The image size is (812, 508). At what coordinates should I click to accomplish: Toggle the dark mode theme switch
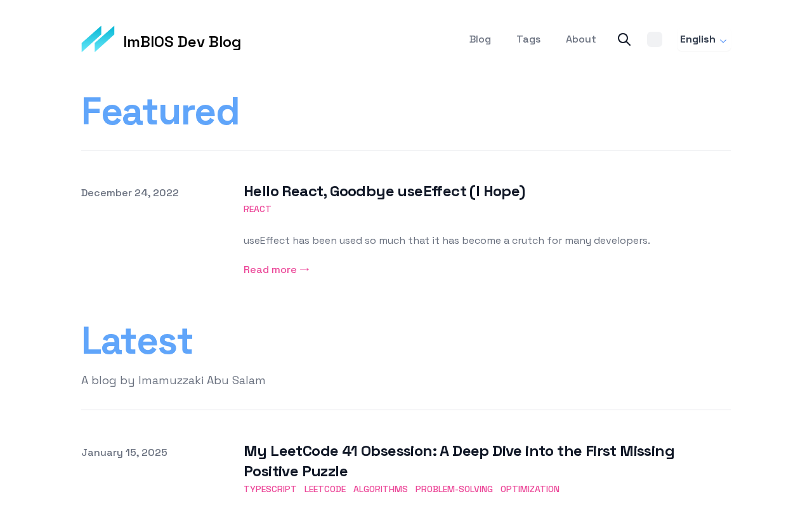point(655,39)
